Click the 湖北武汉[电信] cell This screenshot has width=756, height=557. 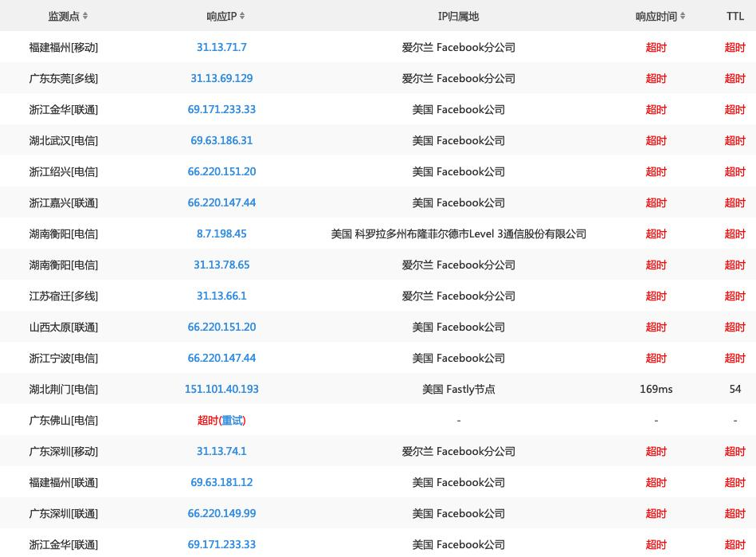tap(64, 140)
